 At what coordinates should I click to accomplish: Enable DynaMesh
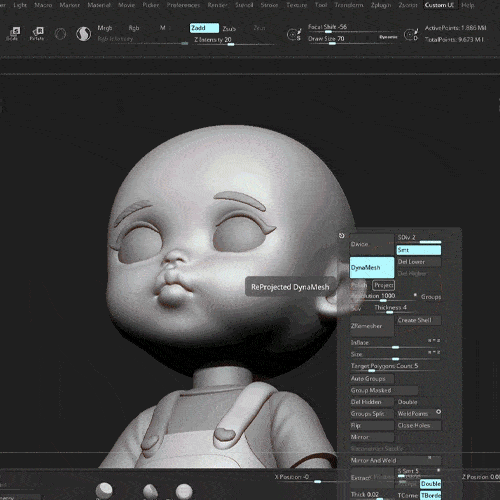(x=372, y=267)
